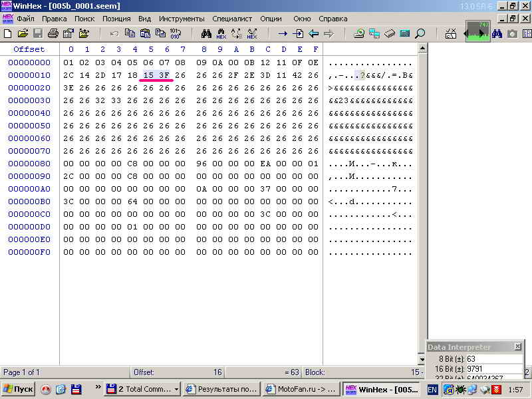Viewport: 532px width, 399px height.
Task: Print using the printer toolbar icon
Action: (x=53, y=33)
